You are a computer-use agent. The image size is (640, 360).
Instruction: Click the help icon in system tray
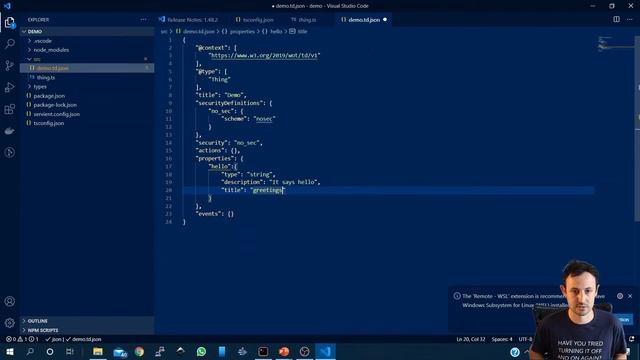coord(515,352)
